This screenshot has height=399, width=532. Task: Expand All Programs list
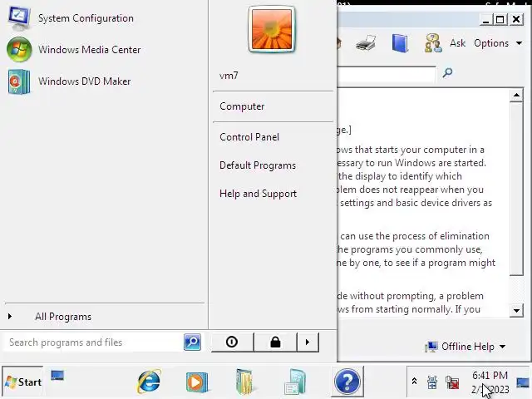click(x=63, y=317)
